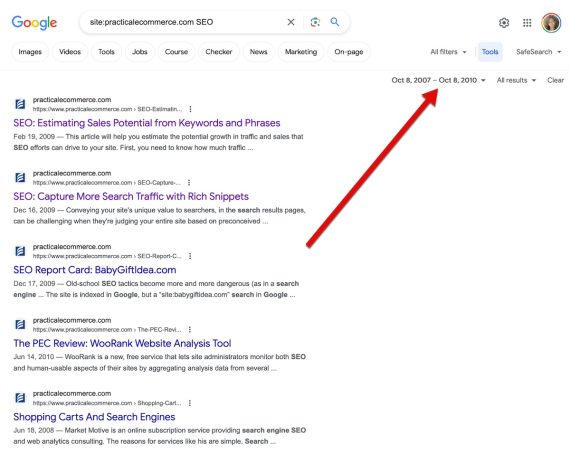Click favicon of the Shopping Carts result
This screenshot has width=570, height=454.
20,398
